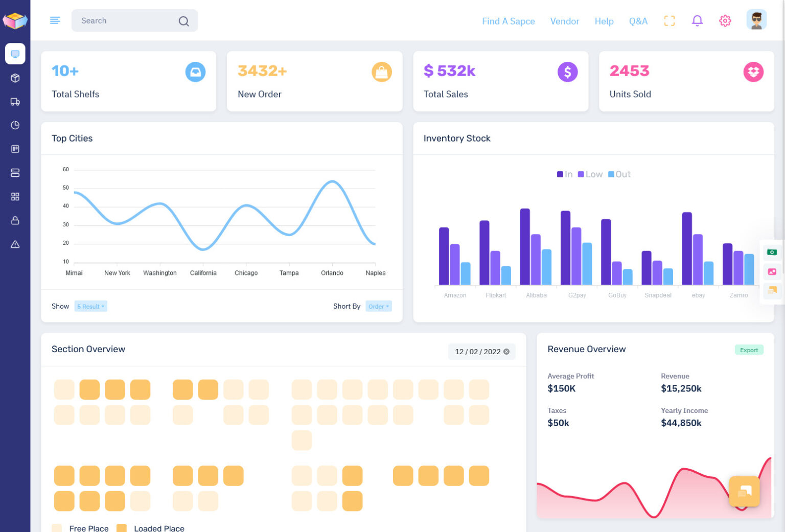785x532 pixels.
Task: Click the Free Place legend swatch
Action: click(x=57, y=528)
